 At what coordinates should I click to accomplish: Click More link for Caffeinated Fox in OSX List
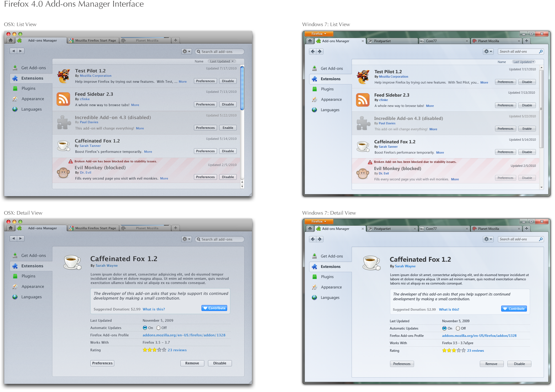148,152
